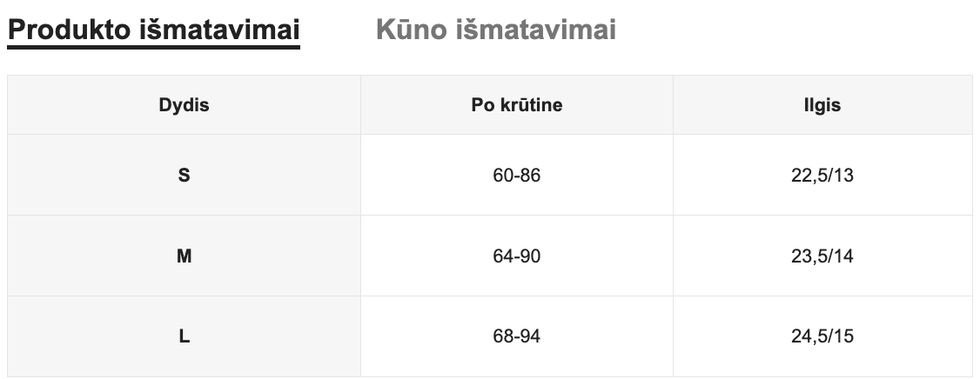Click the number 15 in the L length cell
This screenshot has width=980, height=379.
843,336
